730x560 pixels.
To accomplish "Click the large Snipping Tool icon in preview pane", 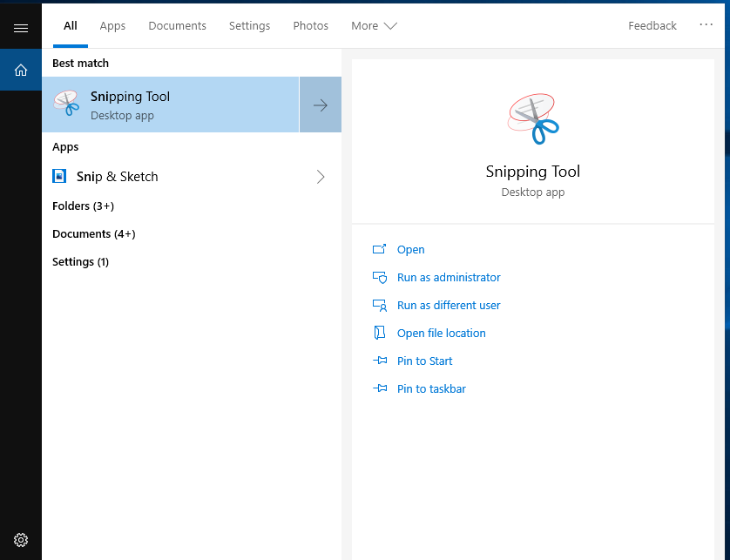I will (x=532, y=118).
